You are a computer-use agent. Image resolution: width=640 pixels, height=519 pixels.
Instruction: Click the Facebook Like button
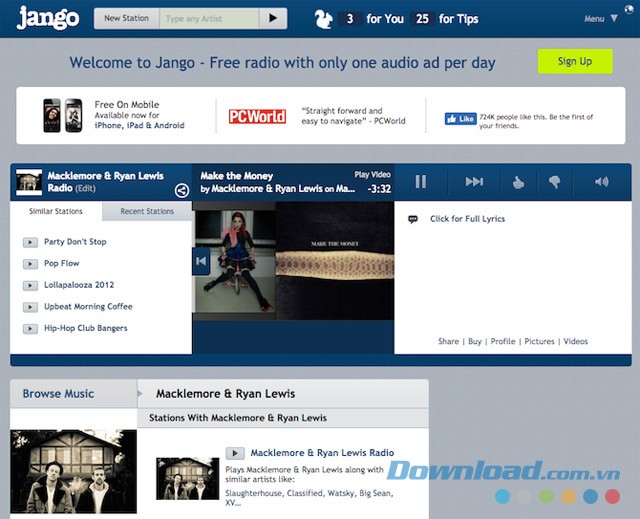pos(461,118)
